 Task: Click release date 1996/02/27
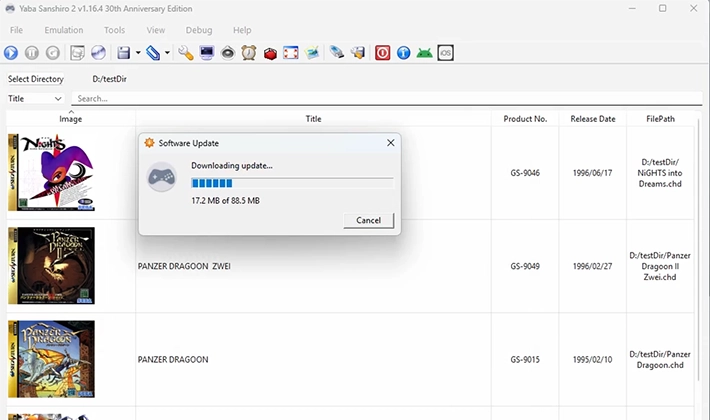pyautogui.click(x=592, y=266)
